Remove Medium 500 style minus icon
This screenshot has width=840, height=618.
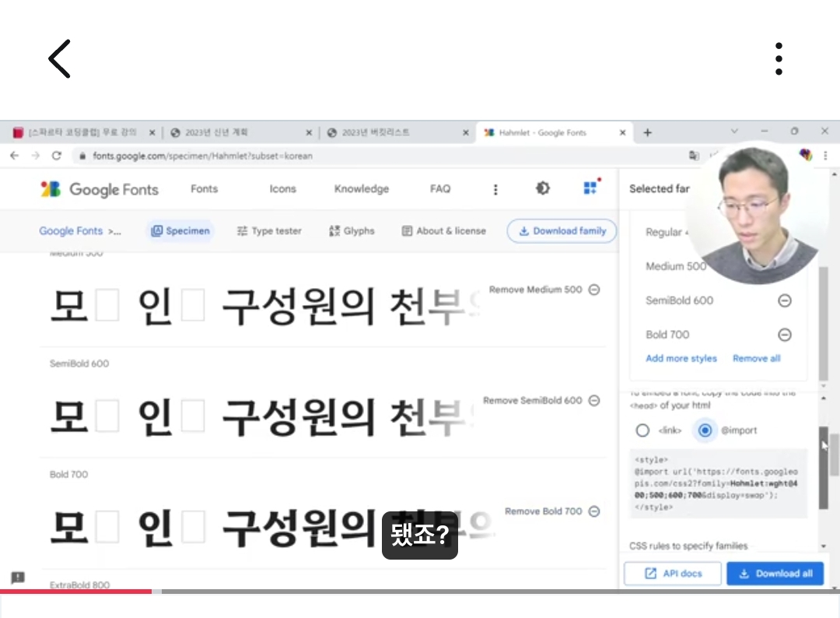pos(594,290)
